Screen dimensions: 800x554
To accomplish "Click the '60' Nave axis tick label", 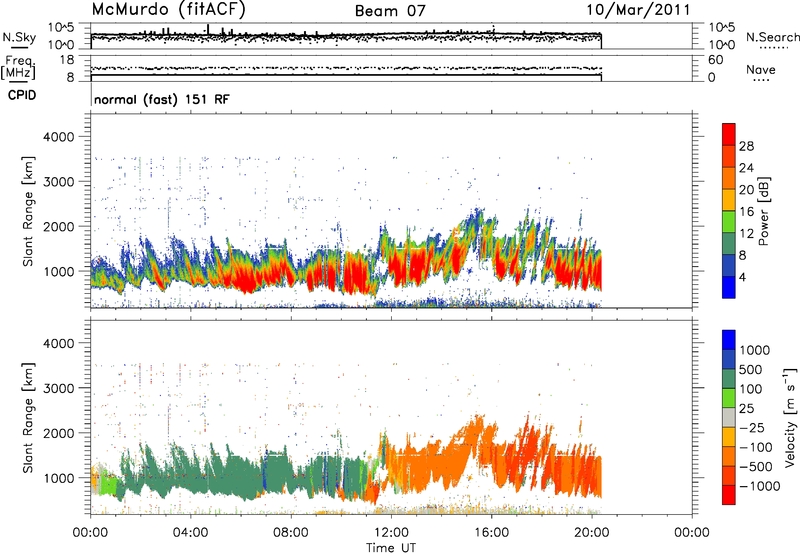I will click(716, 60).
